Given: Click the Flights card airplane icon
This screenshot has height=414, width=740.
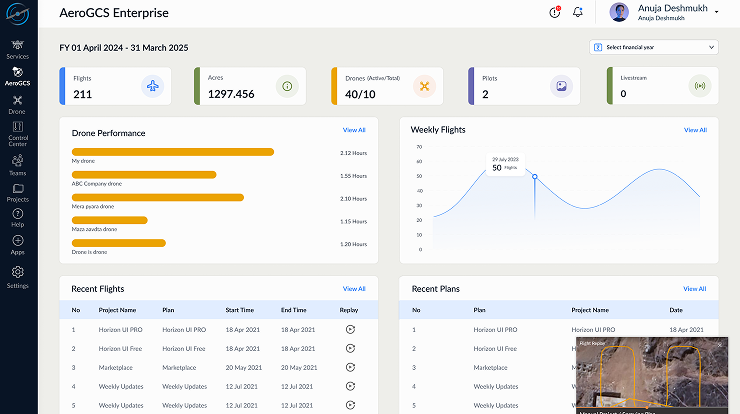Looking at the screenshot, I should [x=152, y=86].
